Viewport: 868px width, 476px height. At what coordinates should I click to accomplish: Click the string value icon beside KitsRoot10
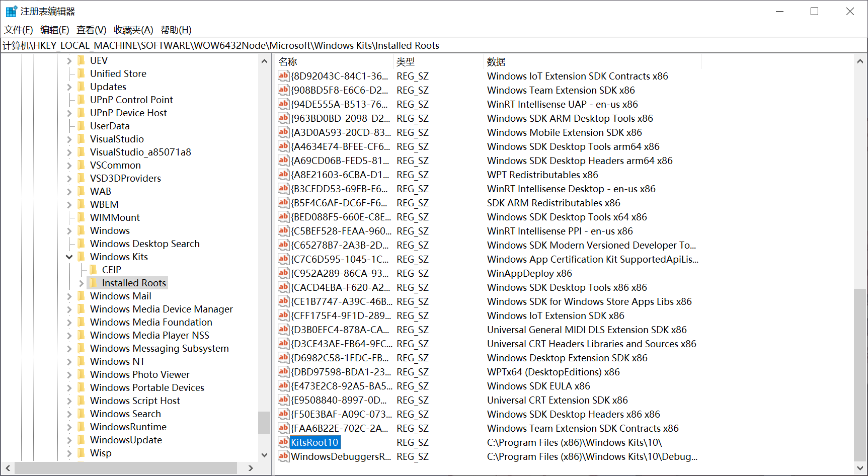284,442
